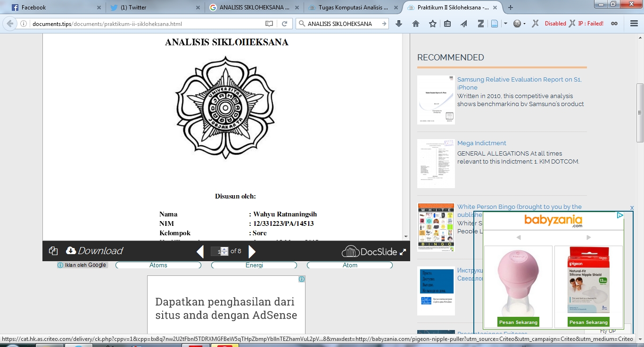Open a new tab with the plus button
Image resolution: width=644 pixels, height=347 pixels.
(x=511, y=8)
